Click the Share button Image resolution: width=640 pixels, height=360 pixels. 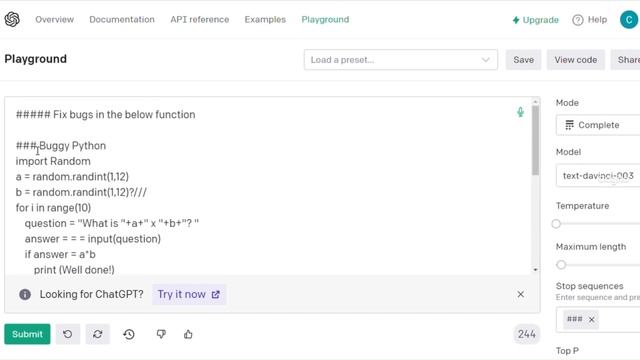[x=625, y=60]
